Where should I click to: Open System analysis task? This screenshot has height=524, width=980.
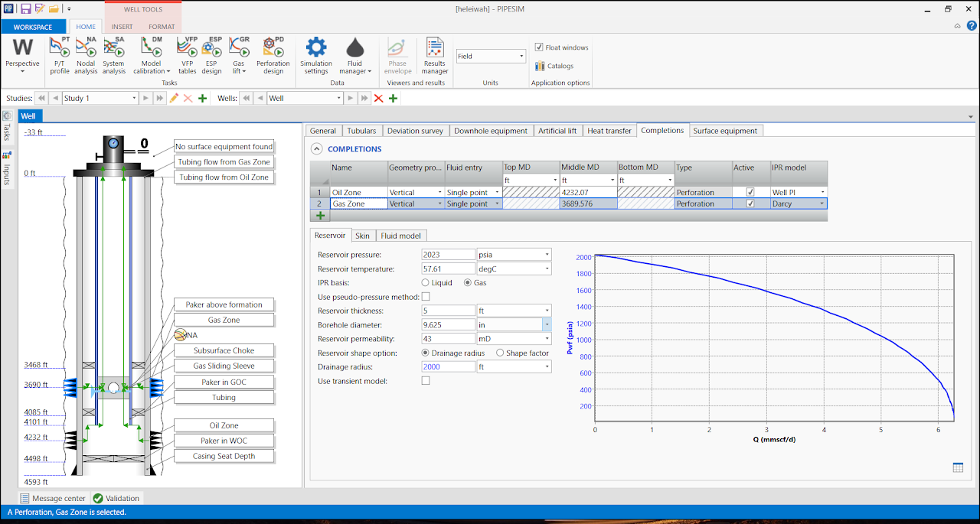[x=113, y=56]
